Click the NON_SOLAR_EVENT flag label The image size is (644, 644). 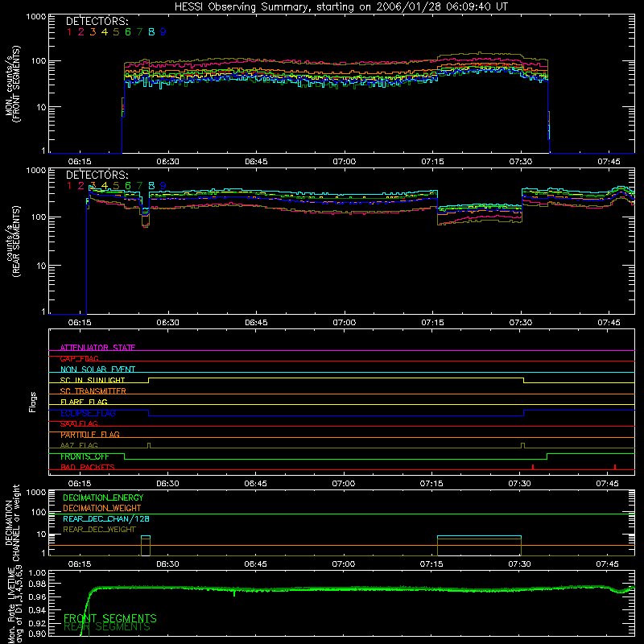(x=97, y=369)
